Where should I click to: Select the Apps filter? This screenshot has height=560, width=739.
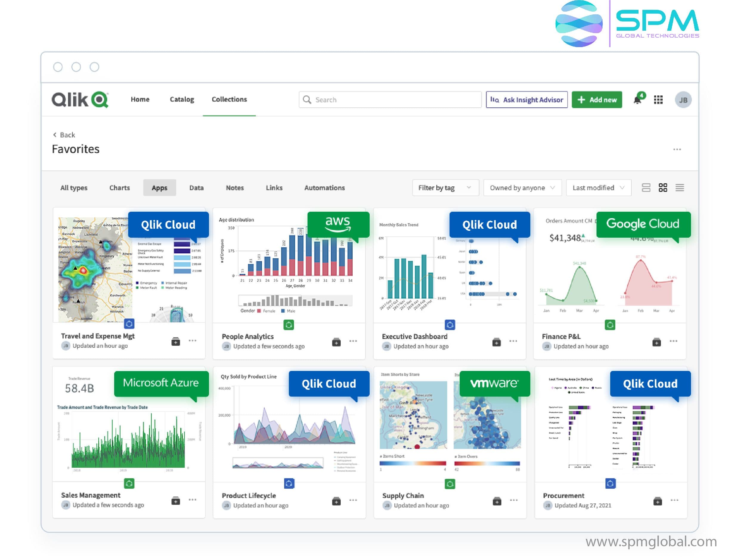(160, 188)
